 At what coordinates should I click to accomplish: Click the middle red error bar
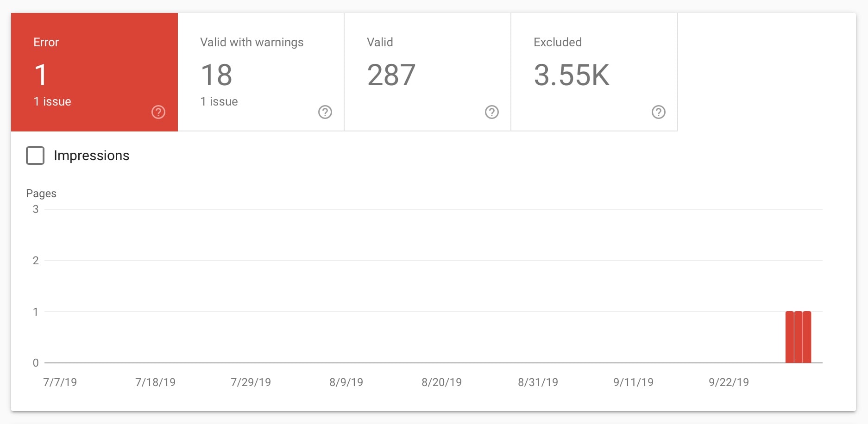pos(799,337)
